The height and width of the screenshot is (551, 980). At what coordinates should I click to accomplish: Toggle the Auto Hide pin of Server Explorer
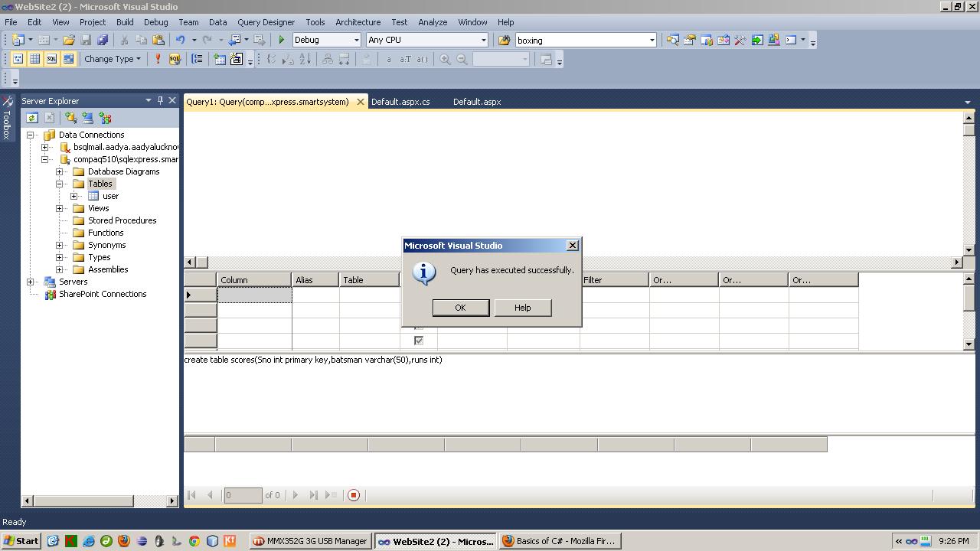(x=160, y=100)
